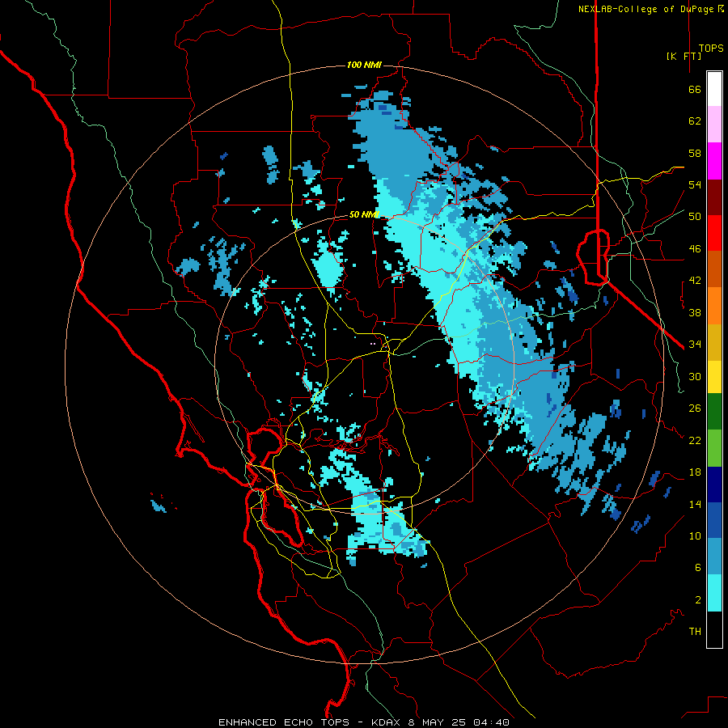Click the KDAX radar site identifier
Viewport: 728px width, 728px height.
[x=387, y=722]
